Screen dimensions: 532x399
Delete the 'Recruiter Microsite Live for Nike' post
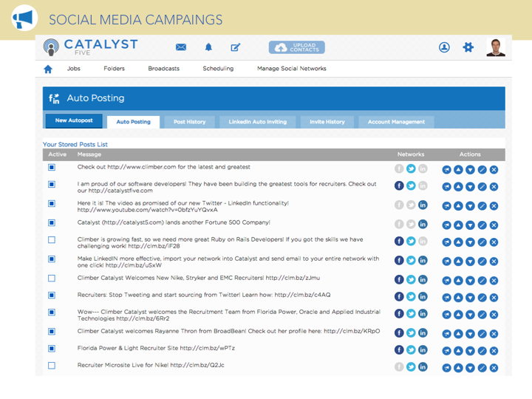coord(494,368)
